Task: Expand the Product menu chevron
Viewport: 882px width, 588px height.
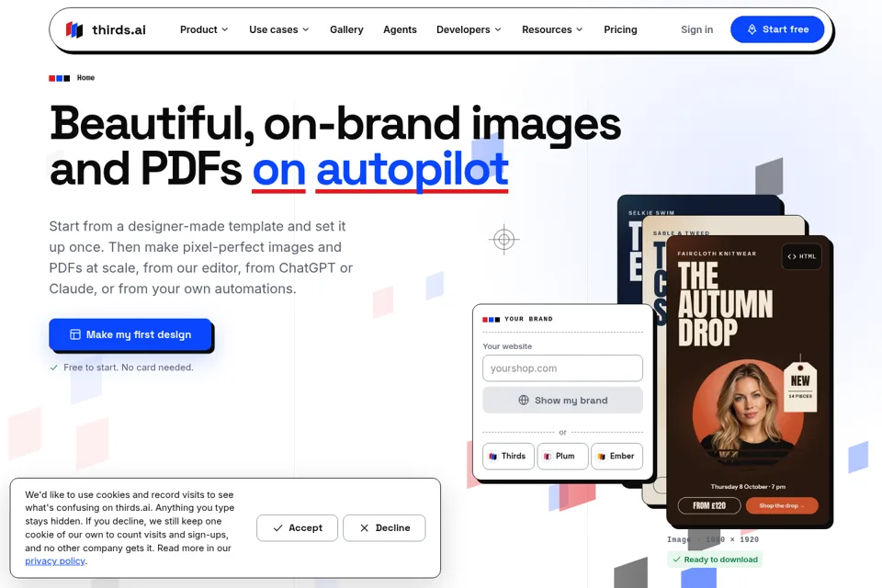Action: (225, 29)
